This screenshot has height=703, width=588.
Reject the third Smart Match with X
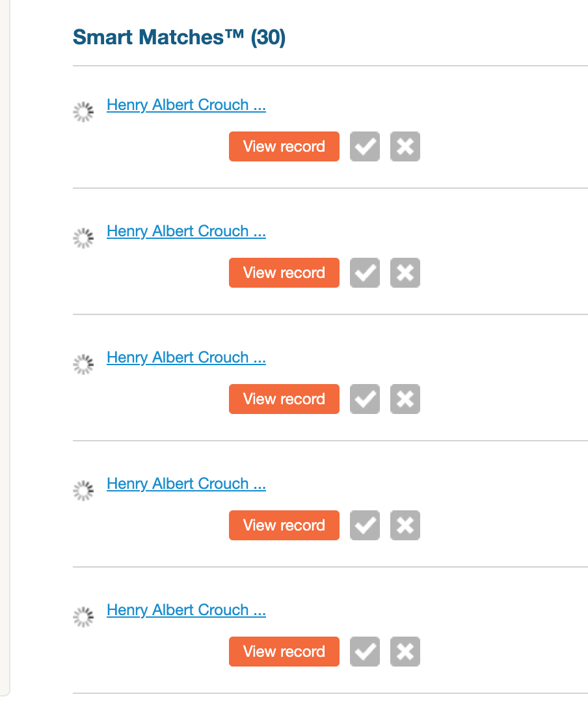[x=405, y=399]
